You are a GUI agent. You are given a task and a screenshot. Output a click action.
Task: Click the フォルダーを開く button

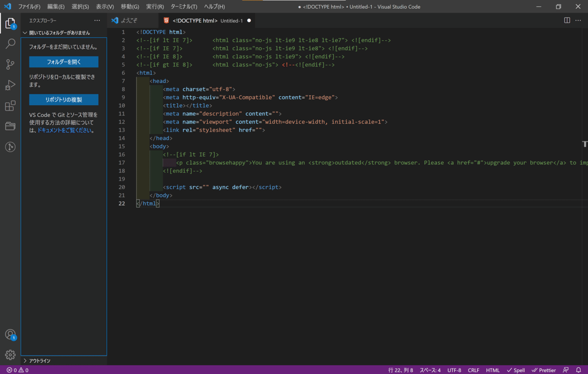click(x=64, y=62)
